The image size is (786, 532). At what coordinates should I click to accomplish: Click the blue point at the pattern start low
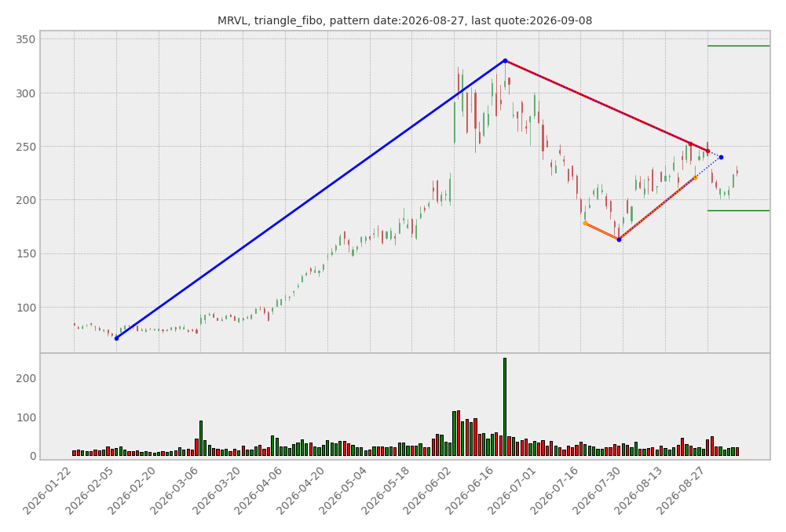(117, 339)
